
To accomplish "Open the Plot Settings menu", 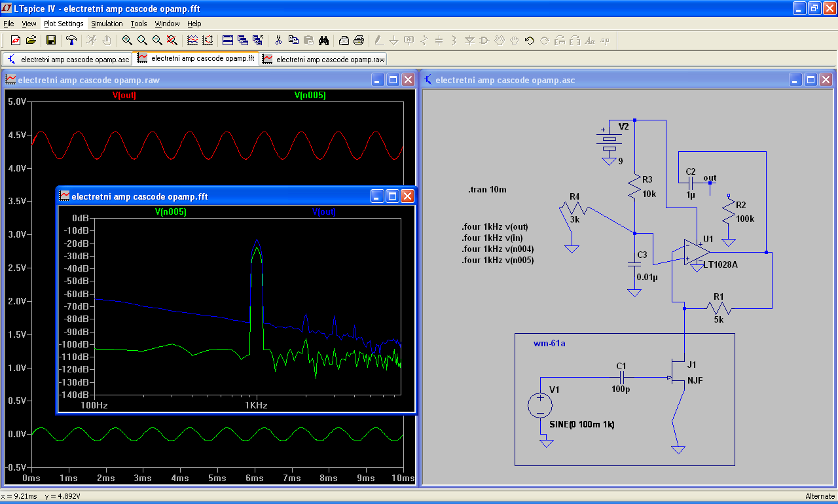I will point(64,24).
